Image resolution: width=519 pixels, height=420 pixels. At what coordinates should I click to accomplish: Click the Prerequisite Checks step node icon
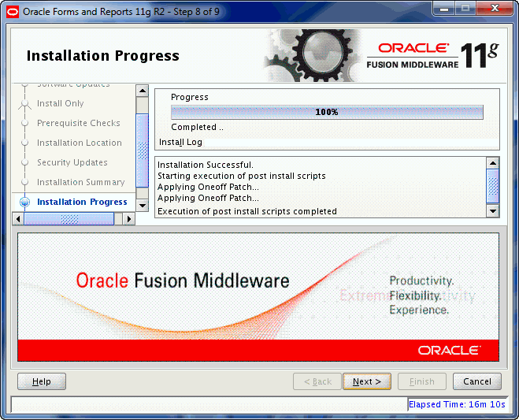point(25,123)
